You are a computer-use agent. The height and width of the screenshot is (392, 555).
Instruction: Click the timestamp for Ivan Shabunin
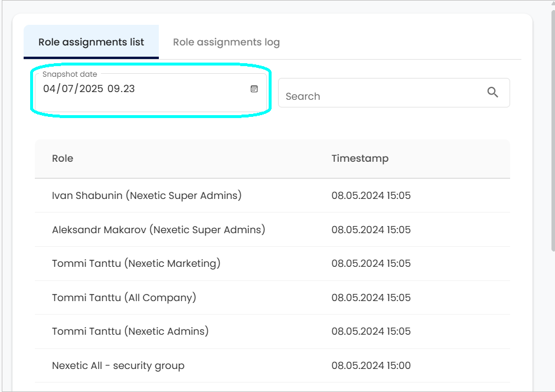pos(371,195)
